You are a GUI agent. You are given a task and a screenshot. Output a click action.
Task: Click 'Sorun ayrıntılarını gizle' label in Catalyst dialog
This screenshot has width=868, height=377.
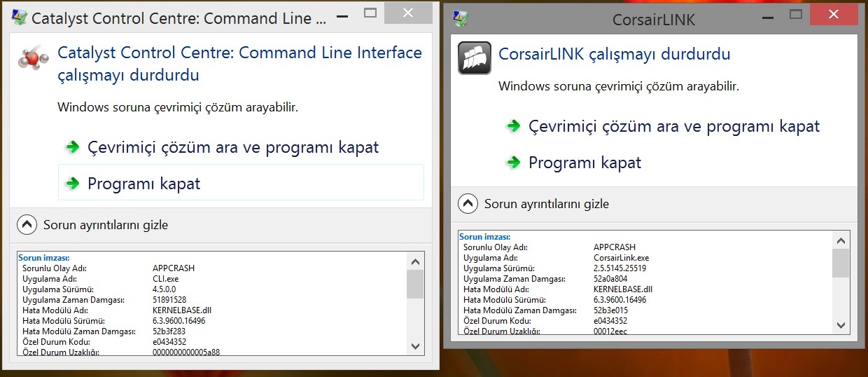(106, 225)
